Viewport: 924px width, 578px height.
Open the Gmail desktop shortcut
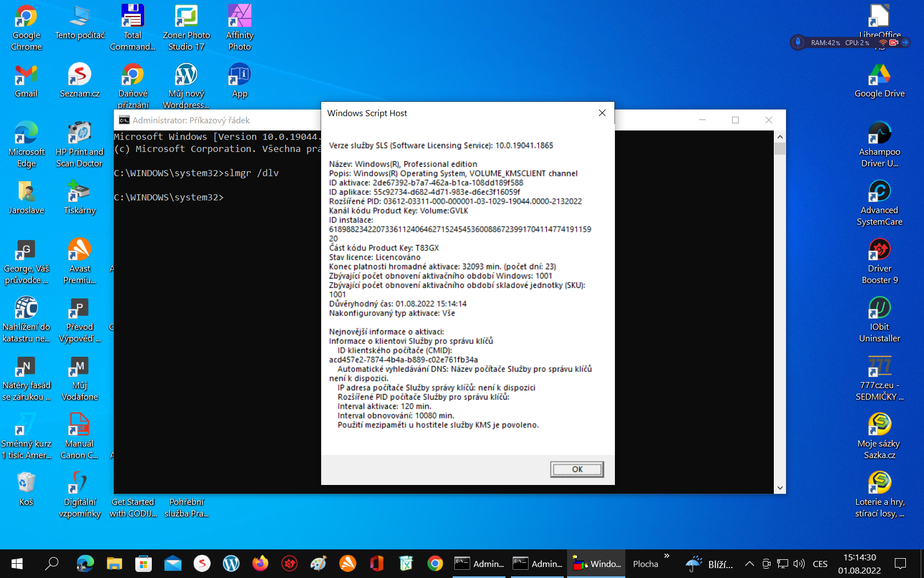(x=26, y=80)
